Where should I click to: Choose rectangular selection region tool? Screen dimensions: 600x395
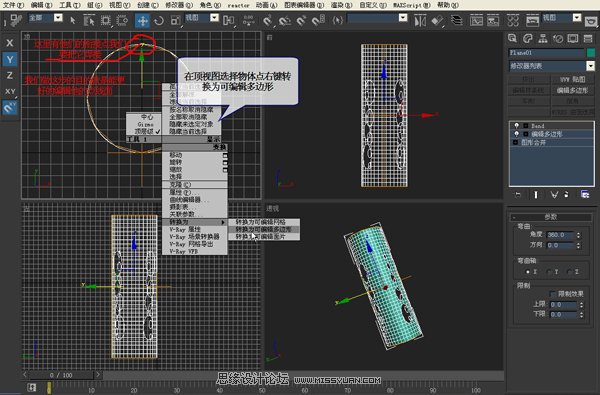[106, 20]
